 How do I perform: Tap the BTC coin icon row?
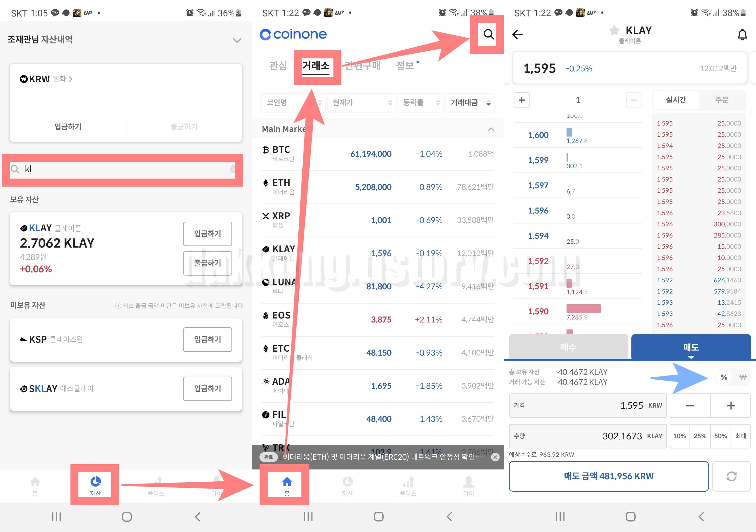pyautogui.click(x=378, y=154)
